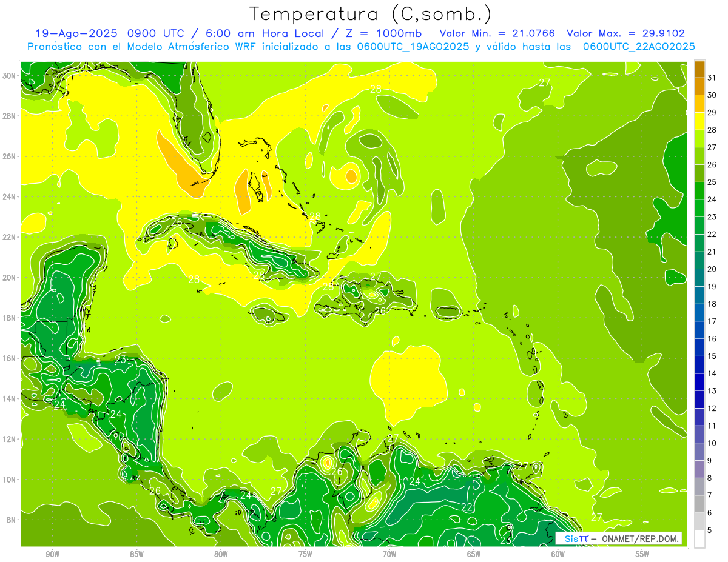Image resolution: width=728 pixels, height=562 pixels.
Task: Click the "20N" latitude axis label
Action: pos(10,278)
